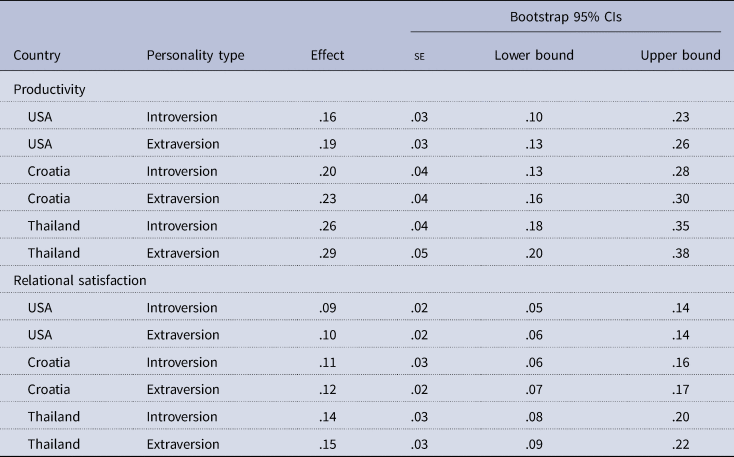Viewport: 734px width, 457px height.
Task: Click the "Bootstrap 95% CIs" spanning header
Action: 565,17
